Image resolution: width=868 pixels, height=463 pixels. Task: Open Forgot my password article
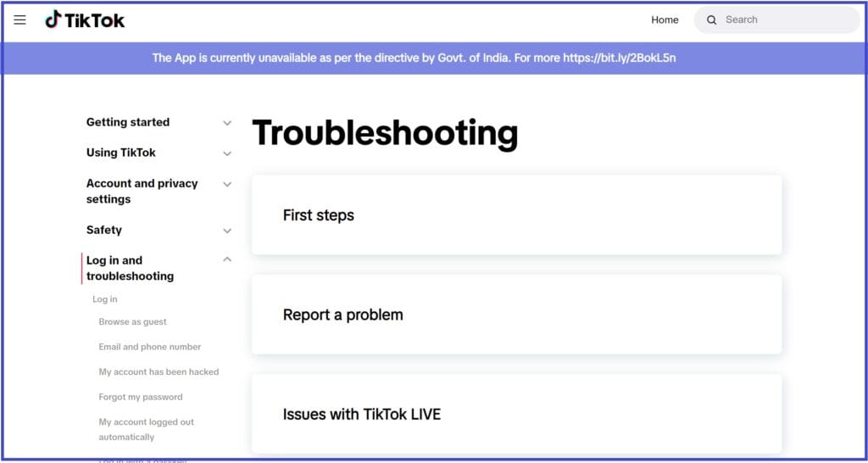pos(140,397)
